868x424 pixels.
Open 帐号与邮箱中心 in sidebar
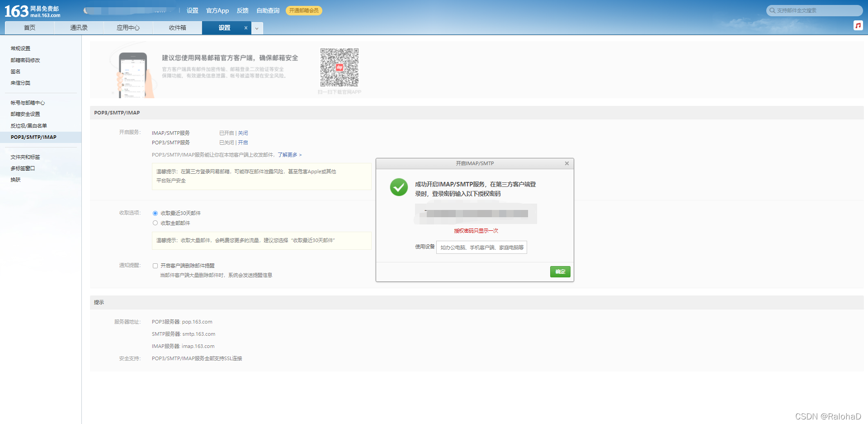[x=28, y=103]
